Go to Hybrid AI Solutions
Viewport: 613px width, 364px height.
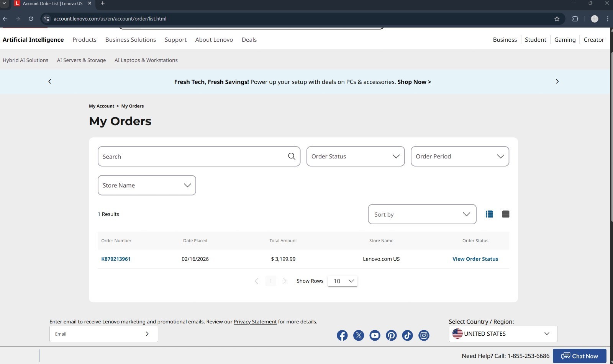point(25,60)
